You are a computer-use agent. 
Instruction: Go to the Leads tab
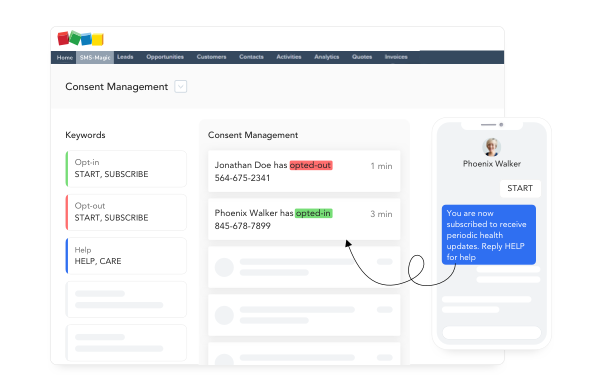(125, 57)
